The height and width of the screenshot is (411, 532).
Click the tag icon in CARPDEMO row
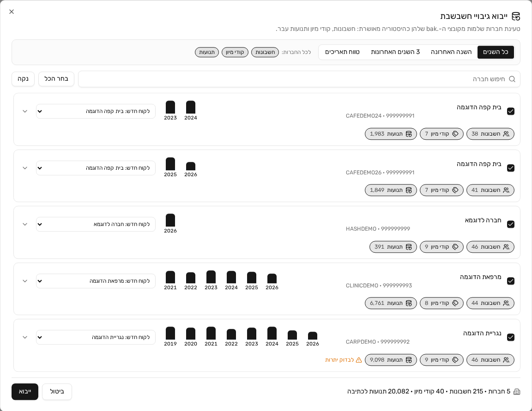(x=455, y=360)
